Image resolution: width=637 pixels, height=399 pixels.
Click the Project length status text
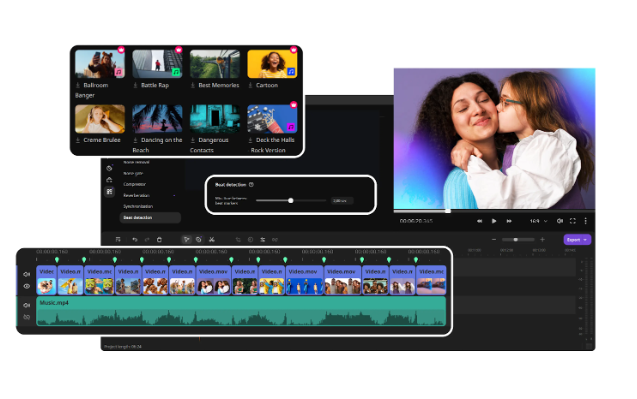[123, 347]
